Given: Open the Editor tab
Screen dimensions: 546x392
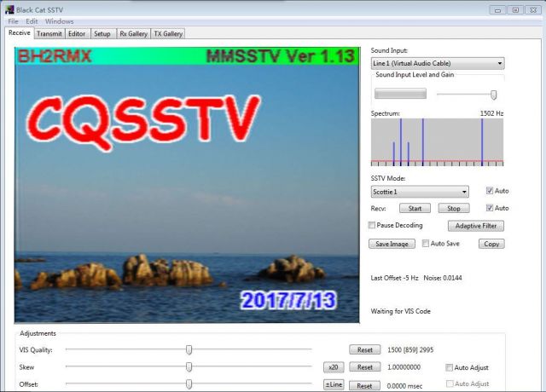Looking at the screenshot, I should 77,34.
